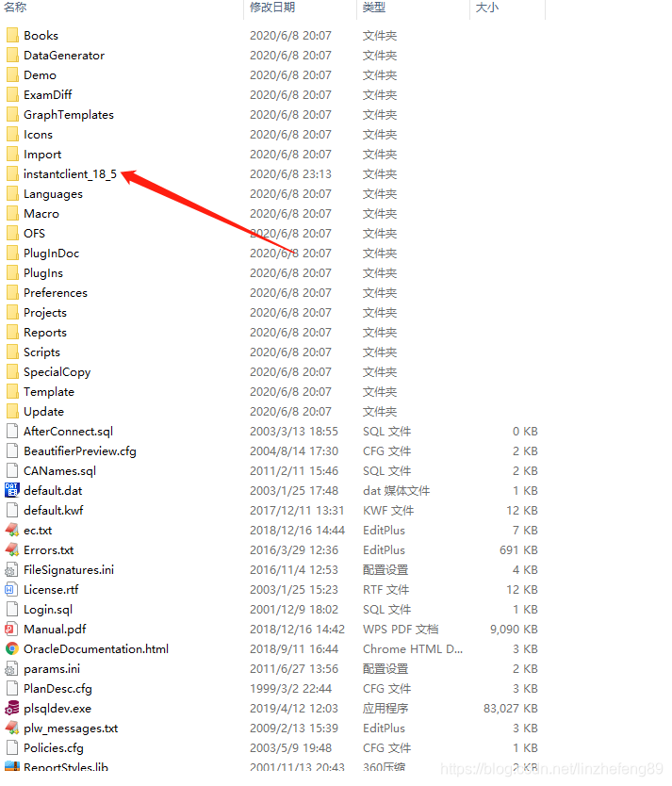Click the RTF 文件 type cell
The image size is (672, 786).
[385, 590]
